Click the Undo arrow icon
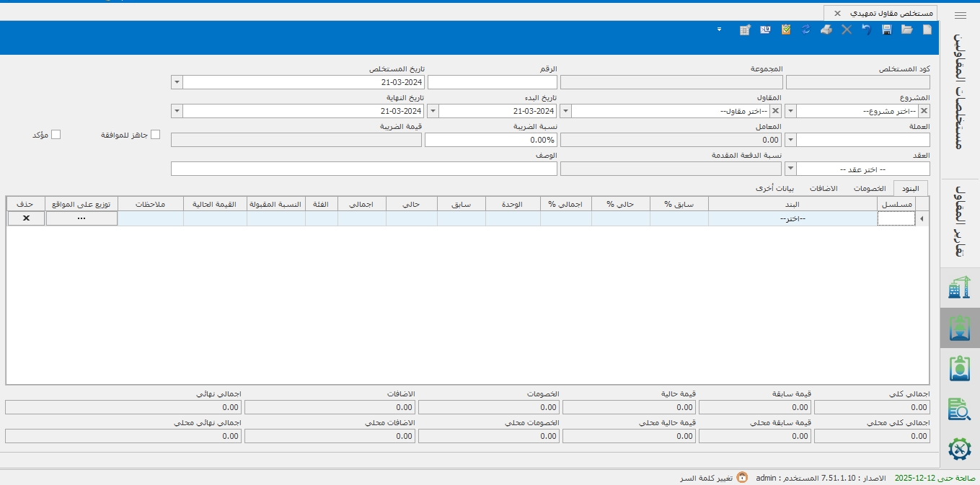Screen dimensions: 980x485 coord(866,30)
